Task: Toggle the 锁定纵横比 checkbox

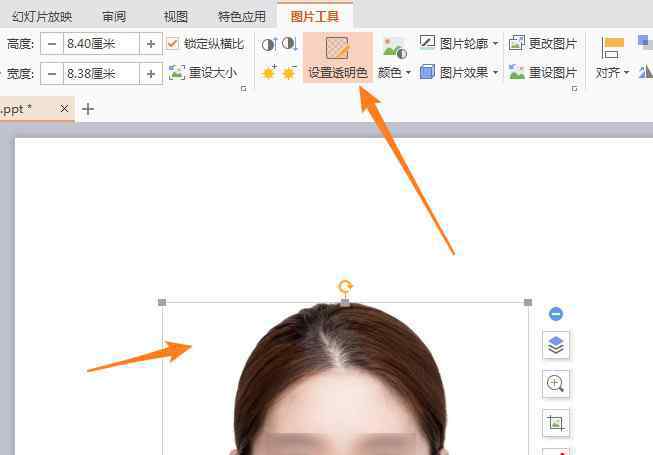Action: tap(172, 43)
